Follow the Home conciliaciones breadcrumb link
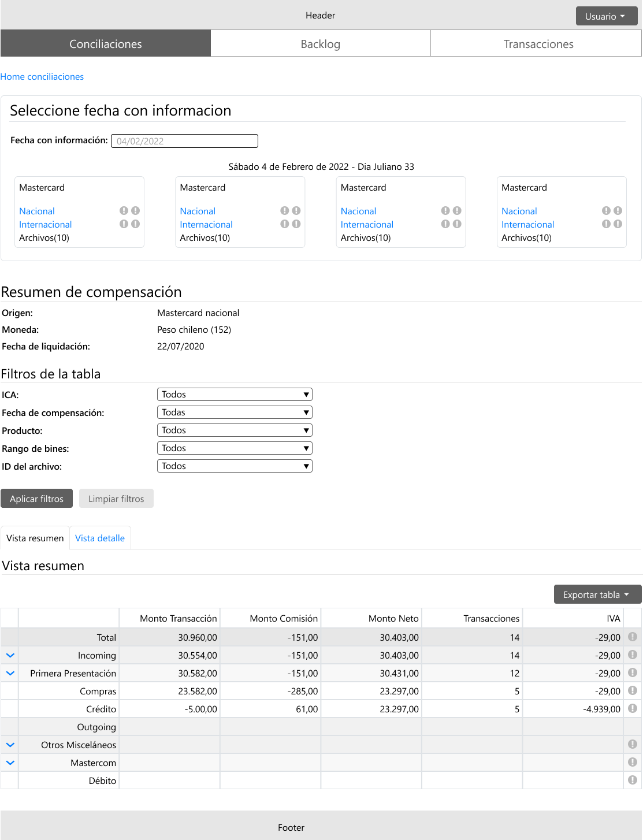The height and width of the screenshot is (840, 643). coord(42,77)
